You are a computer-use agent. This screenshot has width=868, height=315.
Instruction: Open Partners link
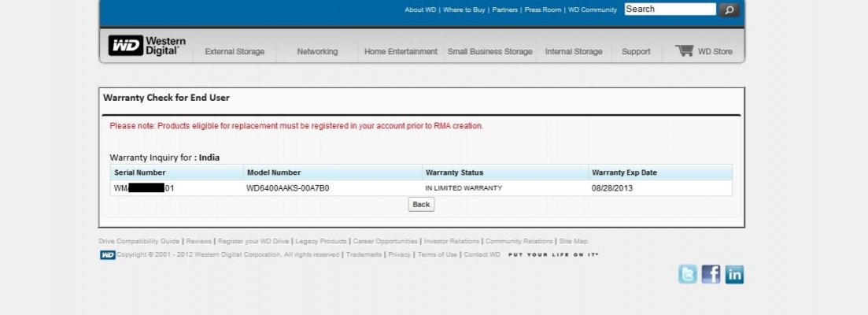[505, 10]
